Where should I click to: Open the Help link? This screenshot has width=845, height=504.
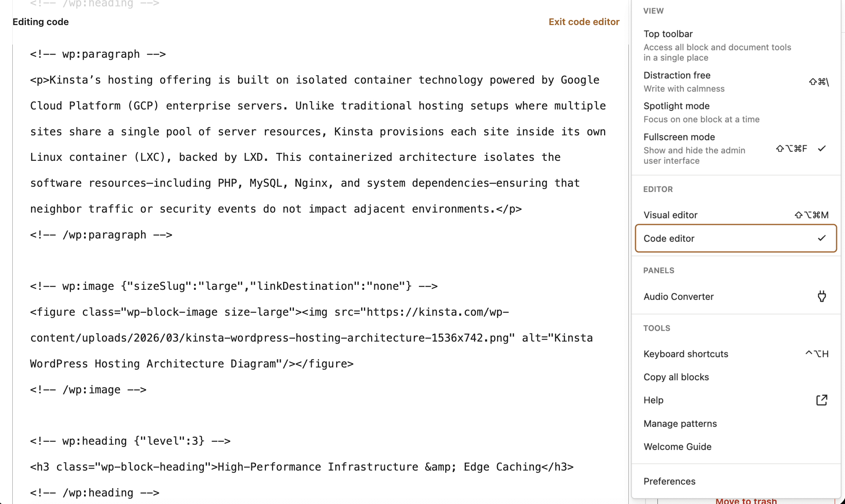(736, 400)
